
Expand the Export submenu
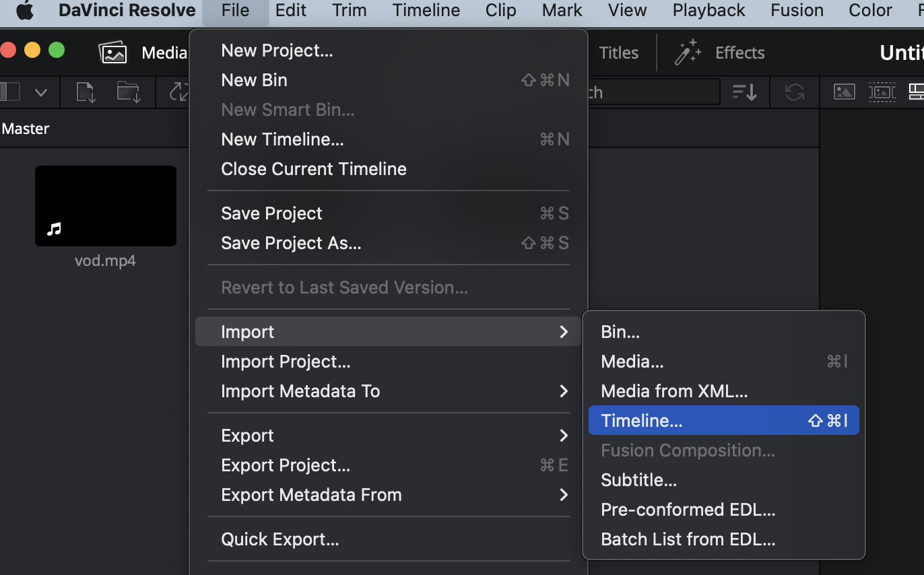[x=389, y=436]
